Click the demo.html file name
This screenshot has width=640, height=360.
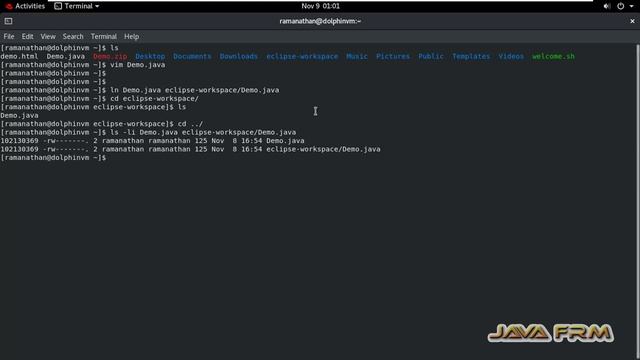(19, 56)
